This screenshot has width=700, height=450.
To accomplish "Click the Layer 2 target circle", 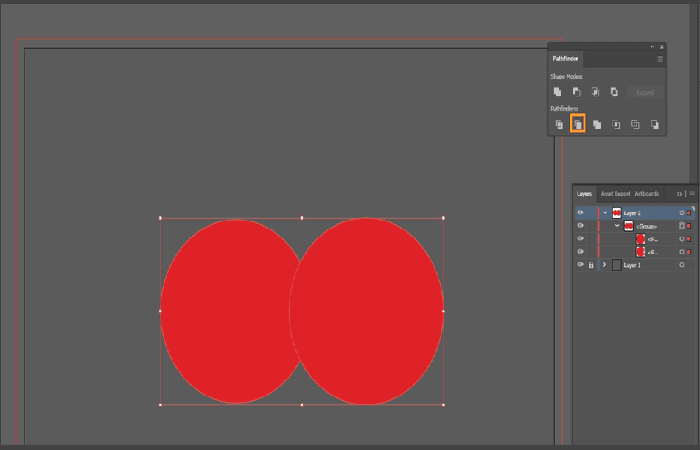I will (682, 213).
